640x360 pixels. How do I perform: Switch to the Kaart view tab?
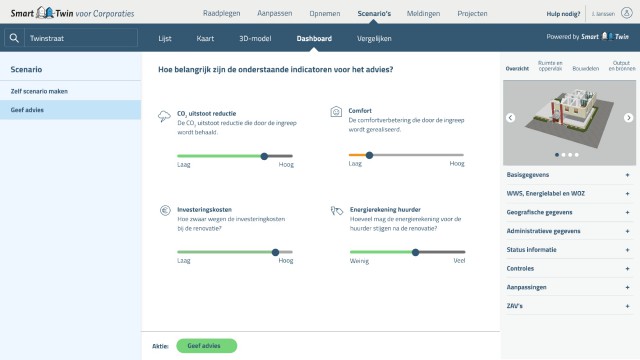205,38
